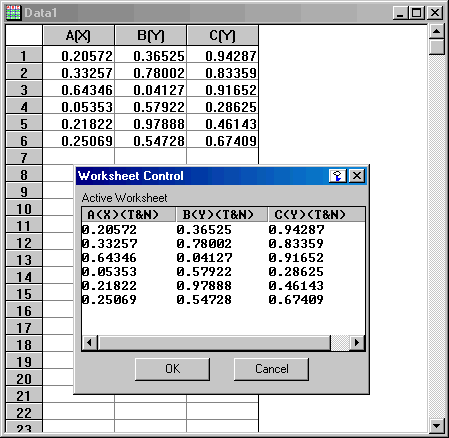Click 0.91652 in the Worksheet Control list
This screenshot has width=449, height=438.
296,258
